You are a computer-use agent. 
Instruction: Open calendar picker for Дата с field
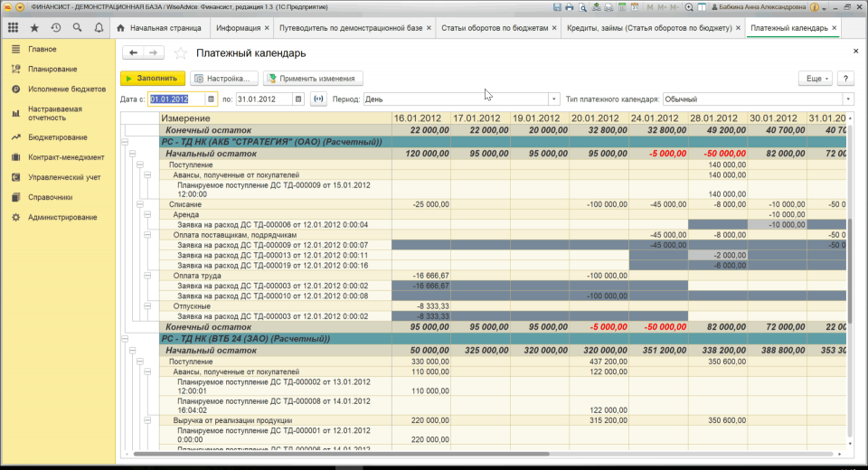[212, 99]
